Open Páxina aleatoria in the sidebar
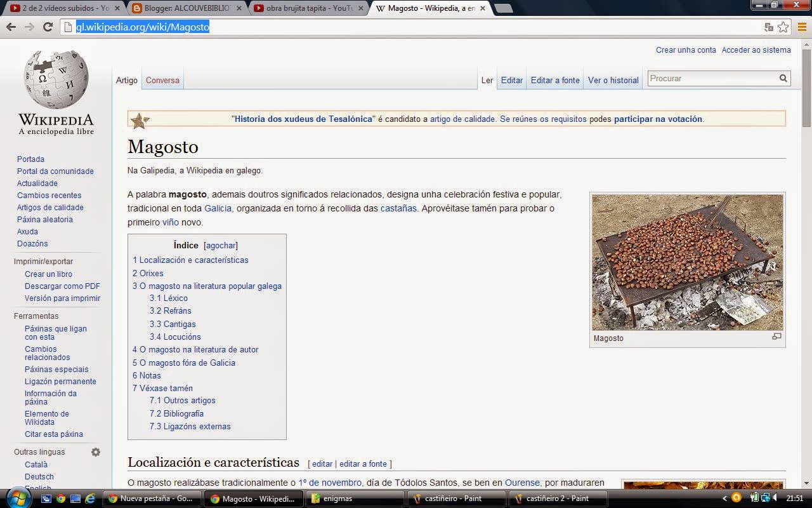812x508 pixels. (x=45, y=220)
